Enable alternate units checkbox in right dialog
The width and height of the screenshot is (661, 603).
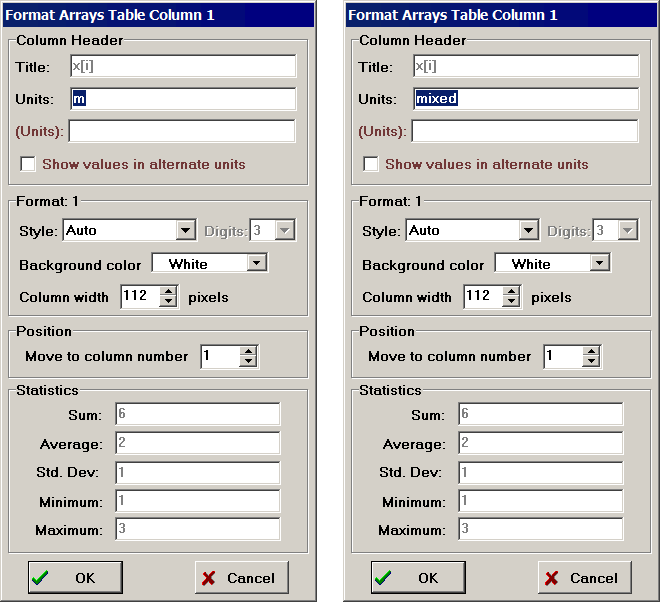point(371,164)
